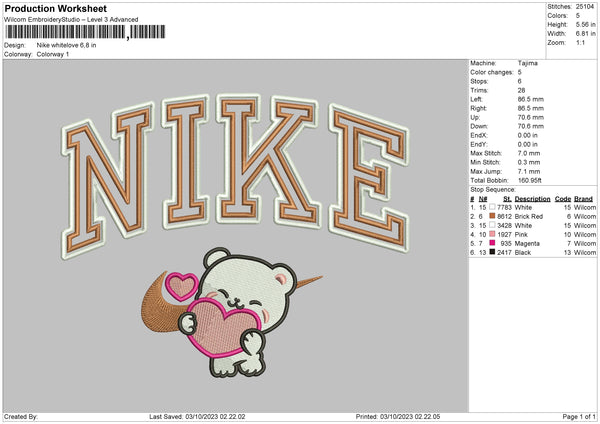The height and width of the screenshot is (424, 600).
Task: Click the Total Bobbin value 160.95ft
Action: 529,180
